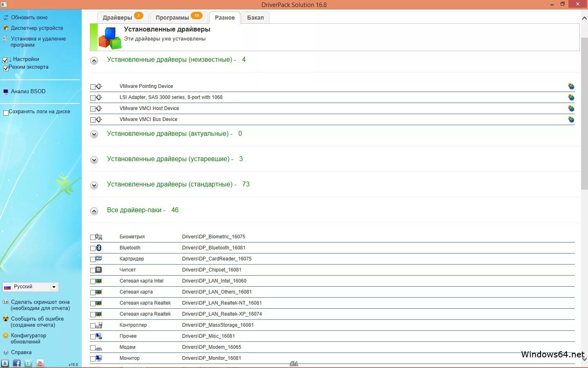Click update icon for VMware Pointing Device
The height and width of the screenshot is (368, 588).
coord(571,86)
